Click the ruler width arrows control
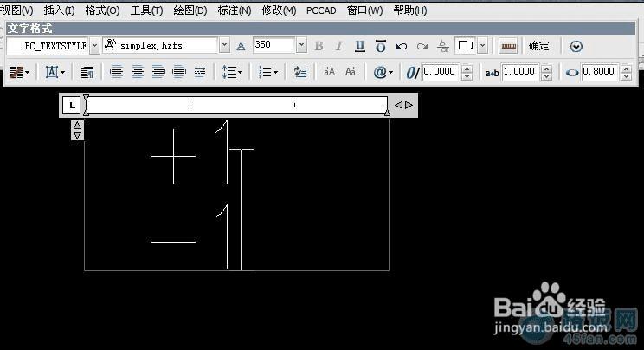This screenshot has width=644, height=350. pos(403,106)
